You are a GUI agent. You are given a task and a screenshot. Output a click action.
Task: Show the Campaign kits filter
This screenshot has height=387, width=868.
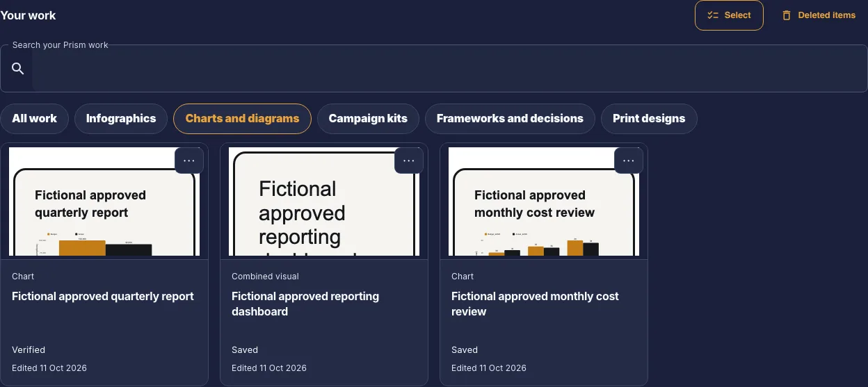coord(368,118)
